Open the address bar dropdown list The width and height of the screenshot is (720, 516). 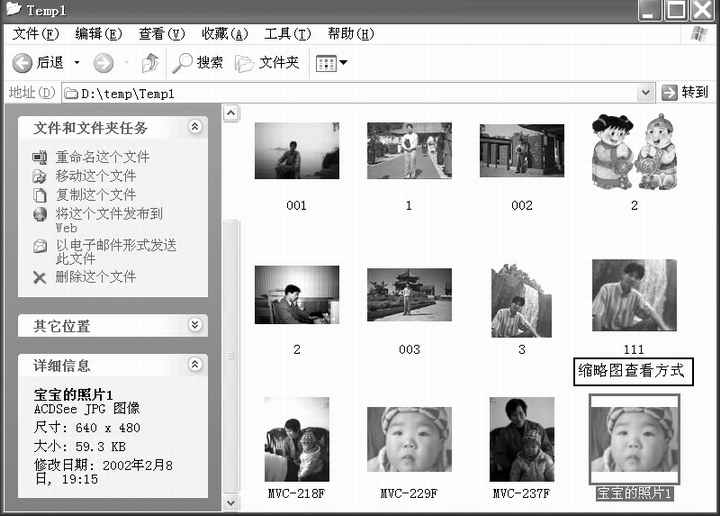pos(646,93)
